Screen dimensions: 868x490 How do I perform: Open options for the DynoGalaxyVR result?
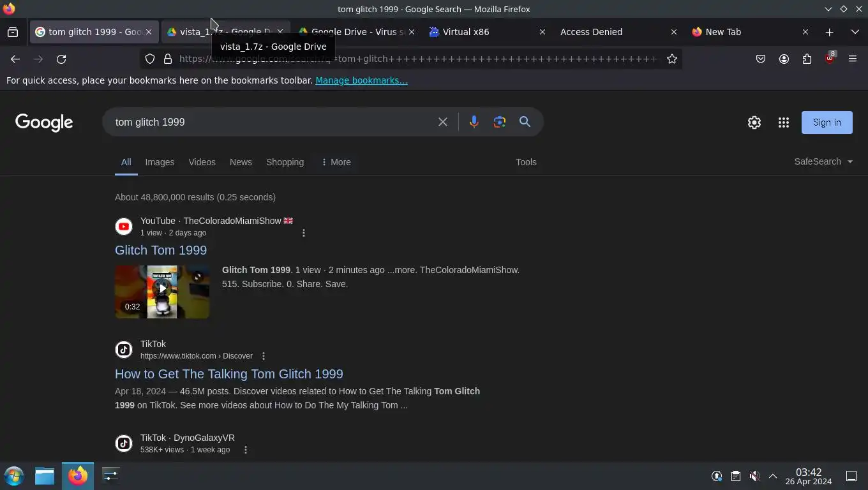(x=246, y=450)
